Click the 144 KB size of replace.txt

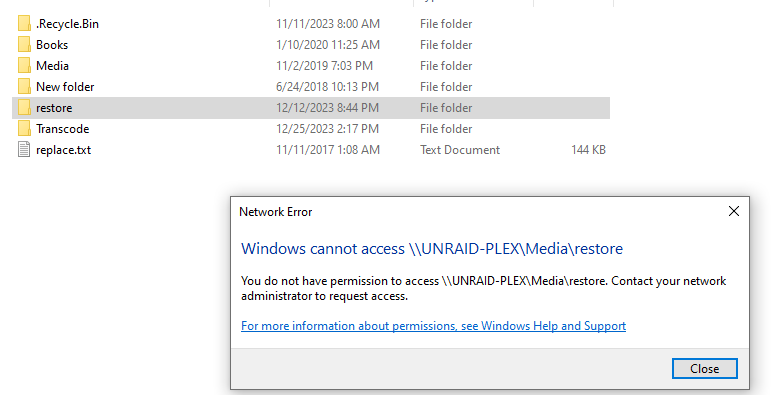588,150
